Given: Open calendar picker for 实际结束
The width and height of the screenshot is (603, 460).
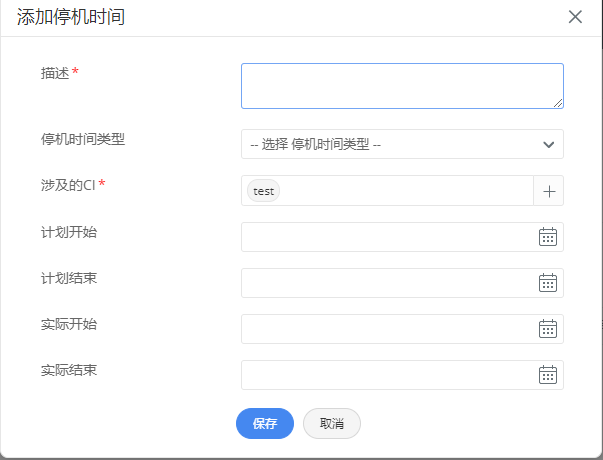Looking at the screenshot, I should click(548, 375).
